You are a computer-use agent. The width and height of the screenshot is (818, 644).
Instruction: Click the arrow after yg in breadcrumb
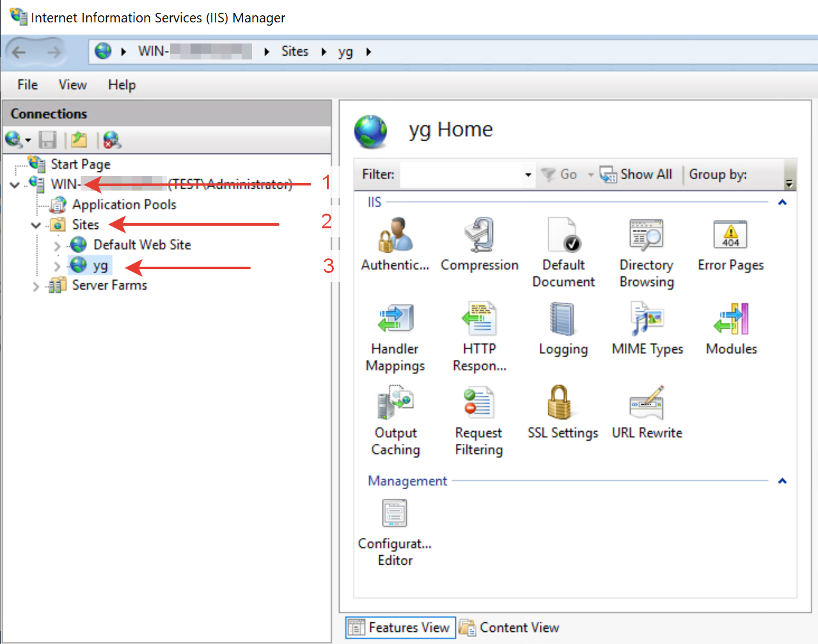click(x=368, y=52)
